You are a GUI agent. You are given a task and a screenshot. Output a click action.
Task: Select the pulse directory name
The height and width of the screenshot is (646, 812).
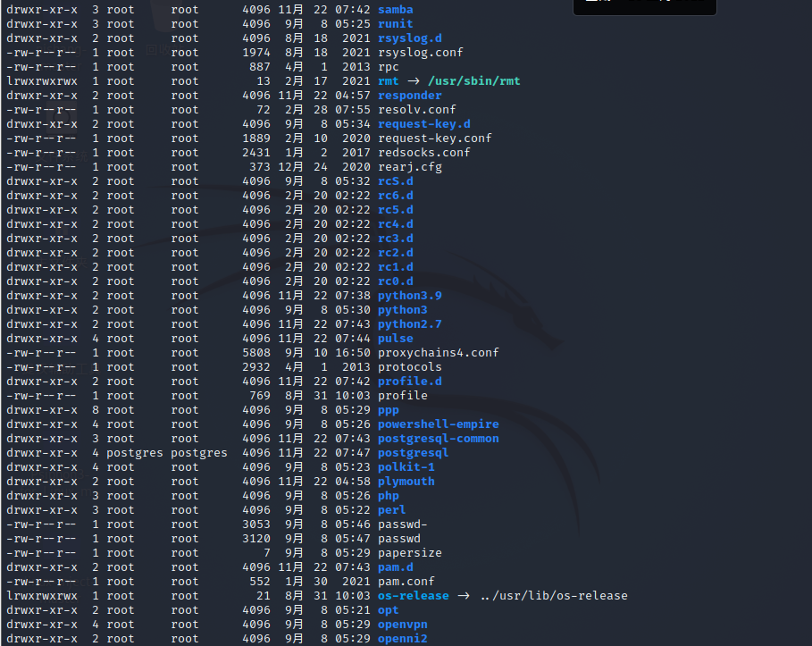[x=395, y=339]
